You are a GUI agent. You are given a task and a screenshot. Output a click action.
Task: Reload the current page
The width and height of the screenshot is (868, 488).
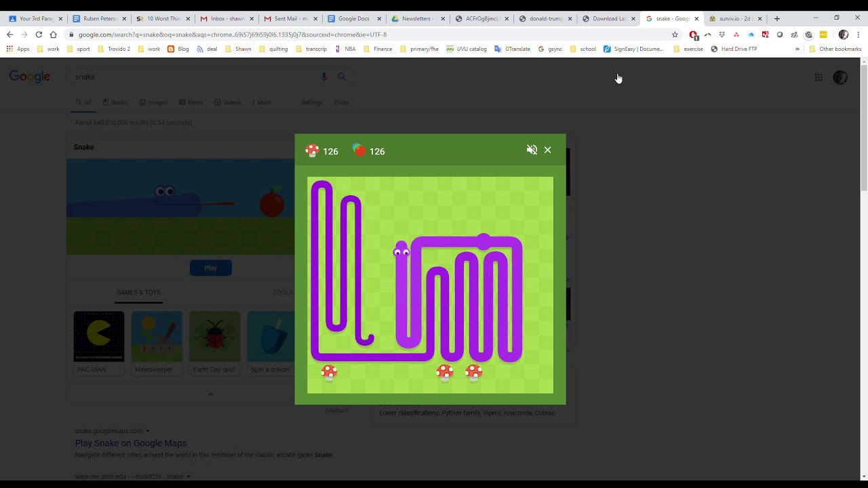click(x=39, y=35)
